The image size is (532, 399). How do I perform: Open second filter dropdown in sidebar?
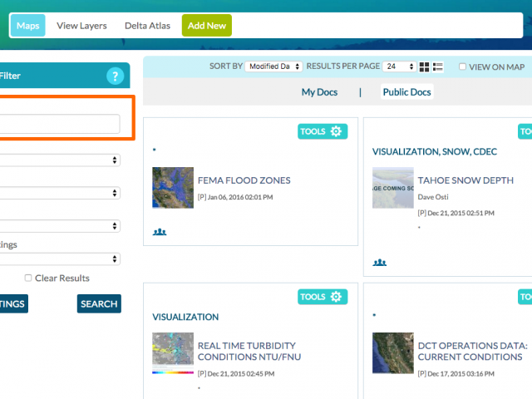[x=59, y=193]
